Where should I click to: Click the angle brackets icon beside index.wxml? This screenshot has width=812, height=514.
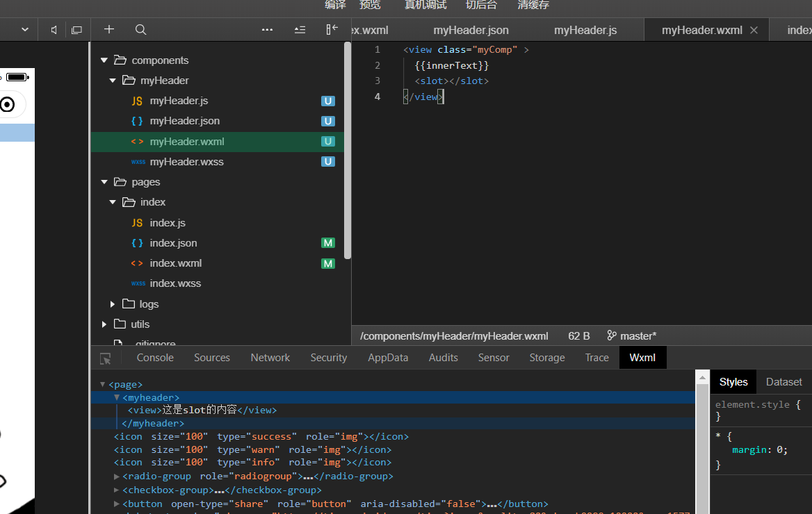[137, 263]
